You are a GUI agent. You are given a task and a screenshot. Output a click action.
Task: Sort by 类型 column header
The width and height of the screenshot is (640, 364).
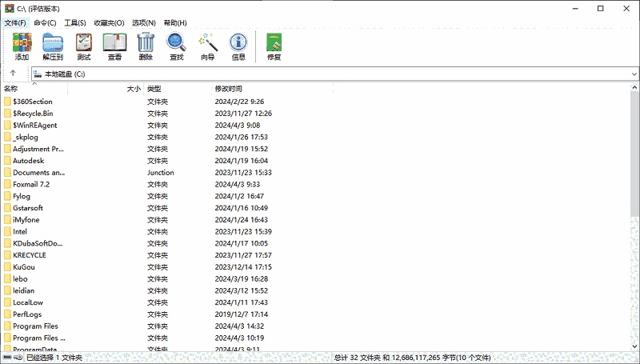178,89
